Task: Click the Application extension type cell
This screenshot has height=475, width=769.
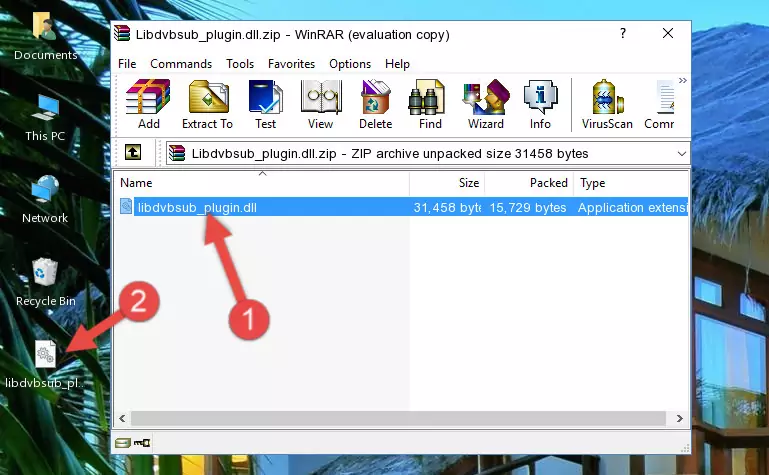Action: [632, 207]
